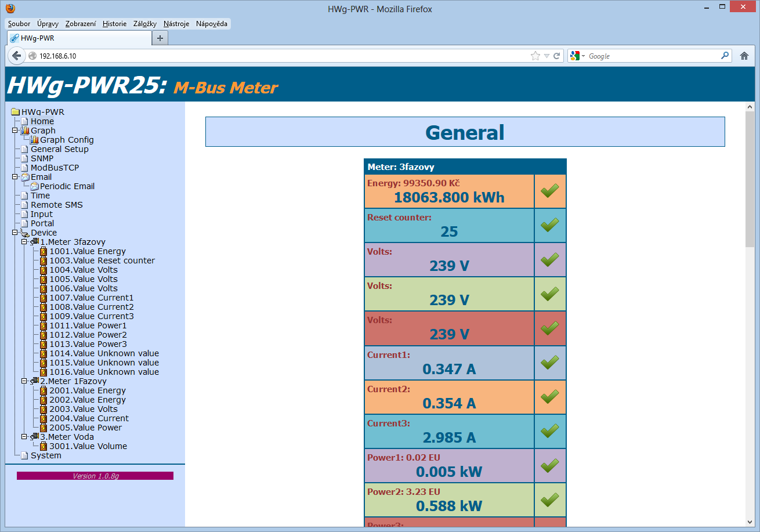This screenshot has height=532, width=760.
Task: Select 1003.Value Reset counter in tree
Action: click(x=102, y=260)
